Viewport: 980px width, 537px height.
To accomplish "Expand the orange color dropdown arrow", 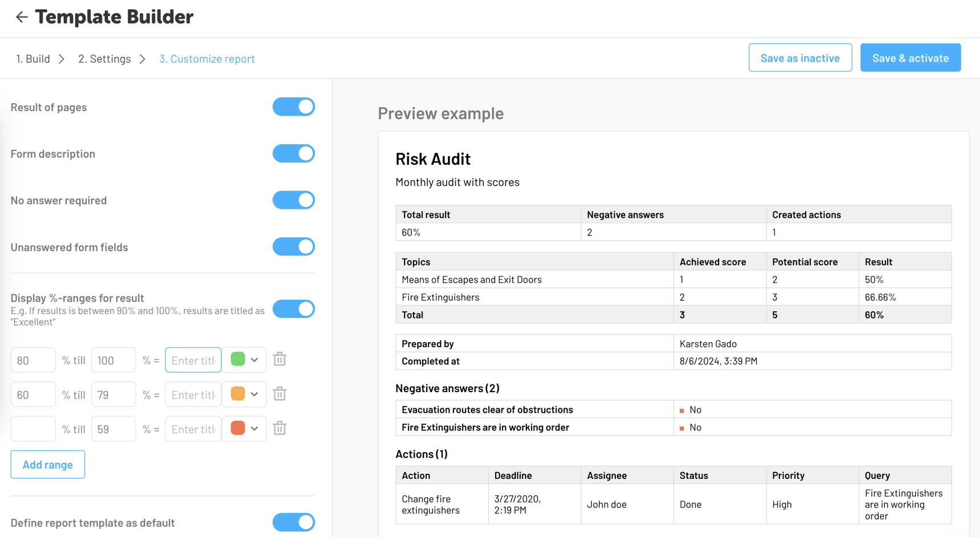I will [x=255, y=394].
